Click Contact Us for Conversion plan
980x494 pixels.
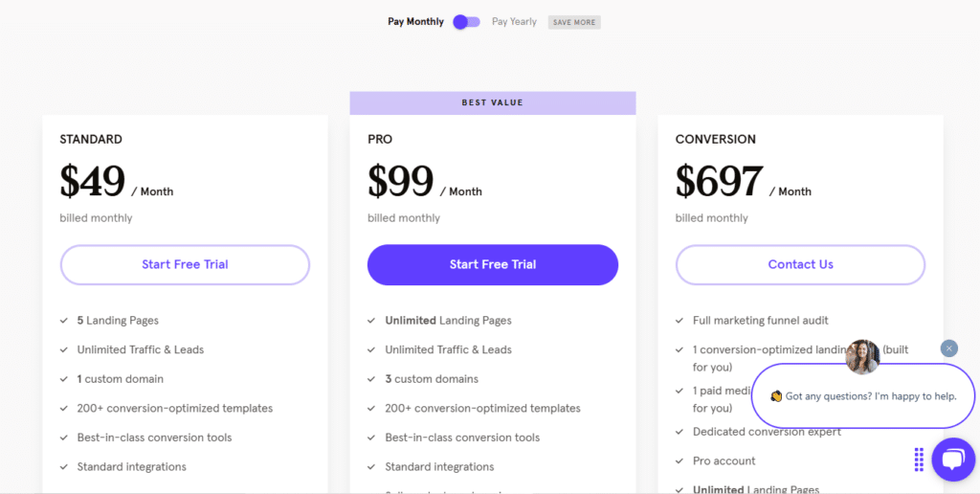point(801,264)
